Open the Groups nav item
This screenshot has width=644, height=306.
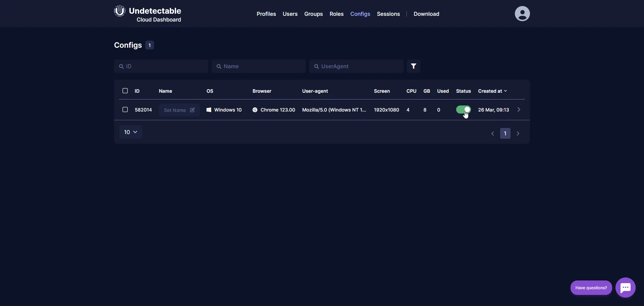313,14
